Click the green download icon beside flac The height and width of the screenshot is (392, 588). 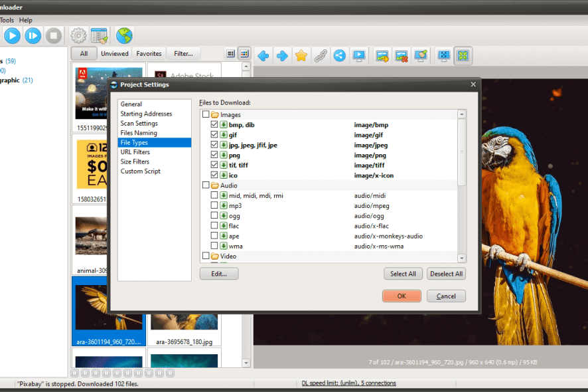pyautogui.click(x=224, y=226)
